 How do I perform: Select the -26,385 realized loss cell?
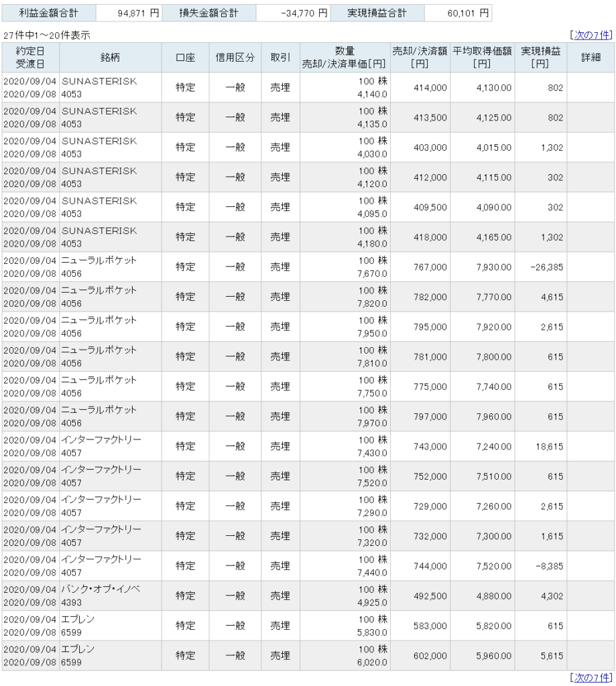[542, 267]
